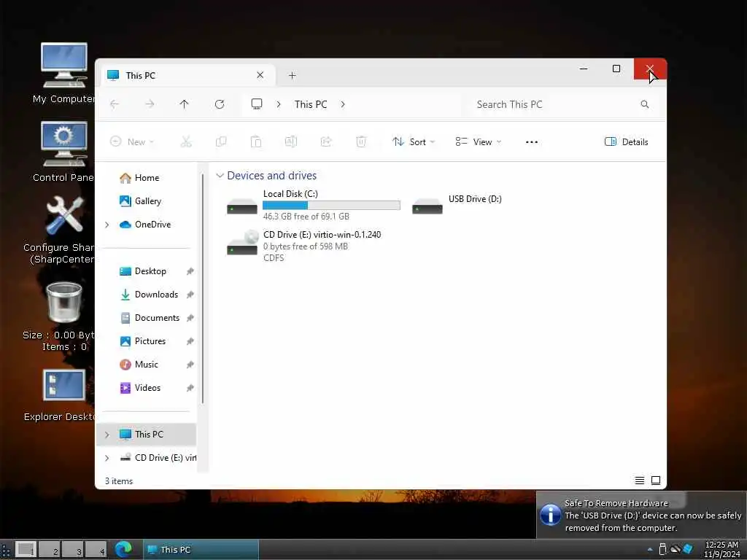Toggle the Details pane
This screenshot has width=747, height=560.
pos(627,142)
